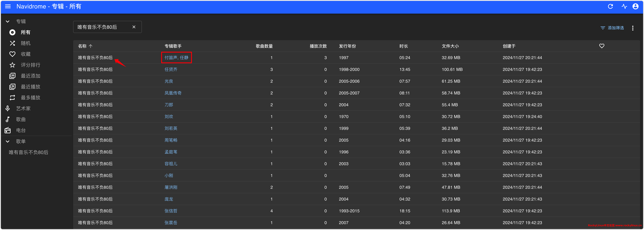Click the 添加筛选 filter button

pyautogui.click(x=612, y=28)
